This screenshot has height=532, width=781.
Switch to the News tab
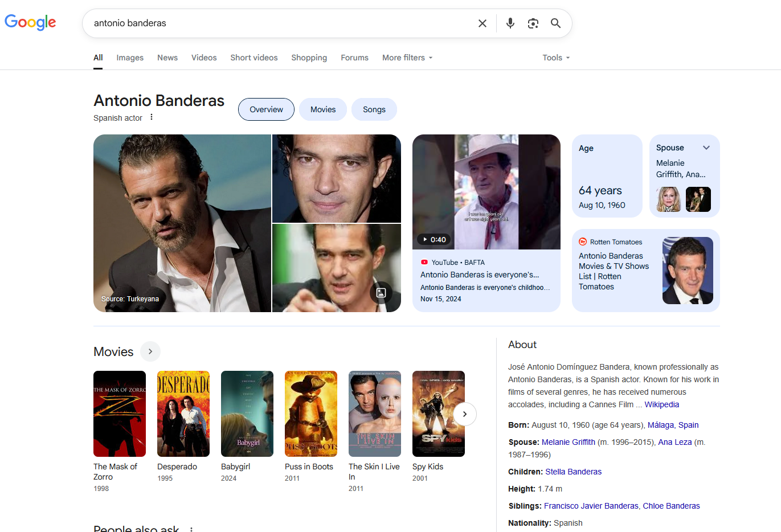167,58
